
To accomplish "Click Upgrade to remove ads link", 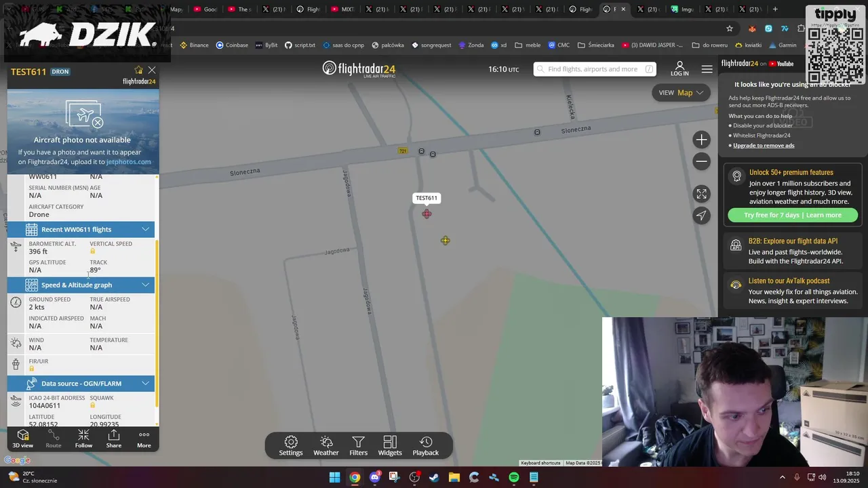I will click(764, 146).
